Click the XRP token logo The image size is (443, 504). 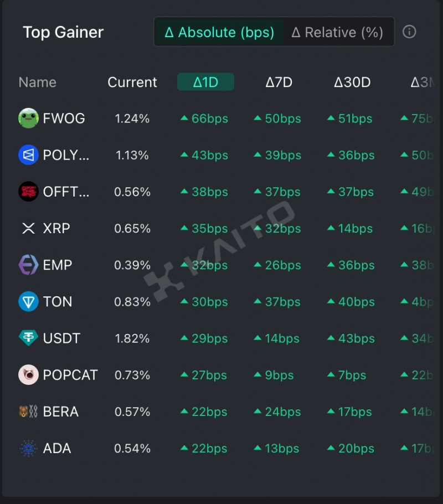click(28, 228)
